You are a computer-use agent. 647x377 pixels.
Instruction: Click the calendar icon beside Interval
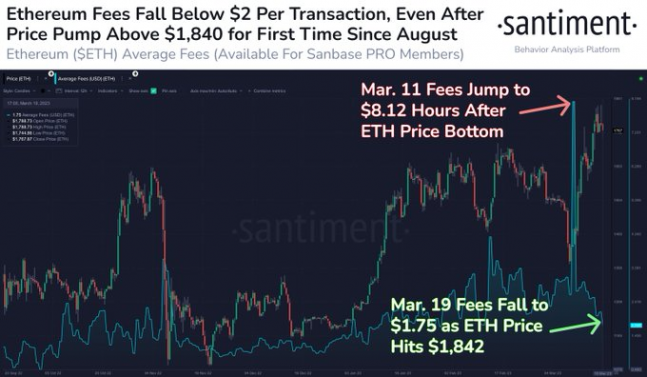[59, 91]
